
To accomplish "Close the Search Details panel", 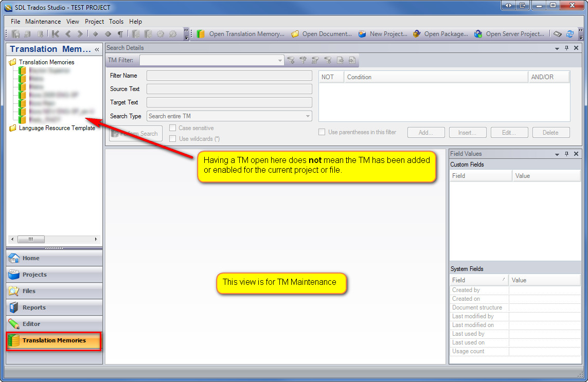I will (x=576, y=48).
